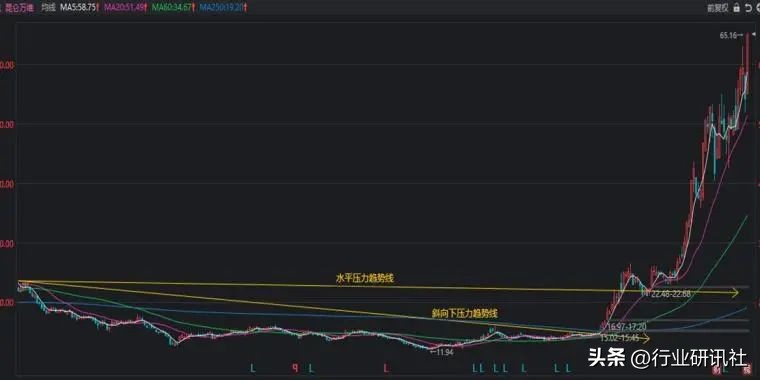Select the MA20:51.49 indicator value

[123, 8]
